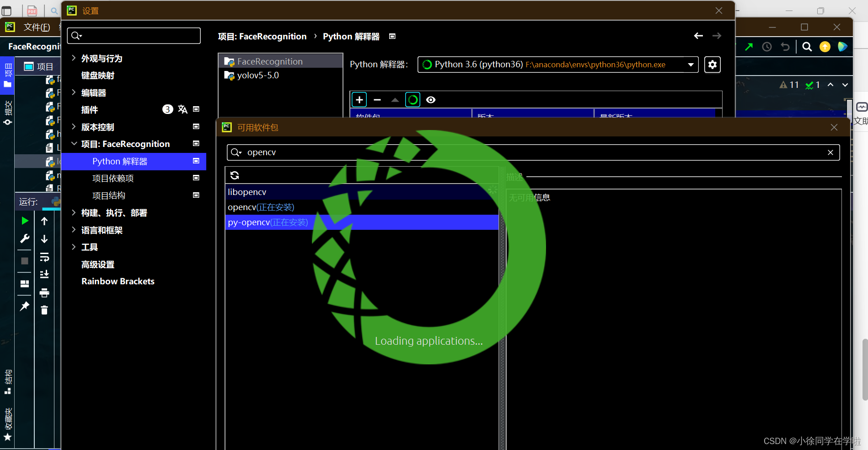Select Python 解释器 settings item
The height and width of the screenshot is (450, 868).
134,162
